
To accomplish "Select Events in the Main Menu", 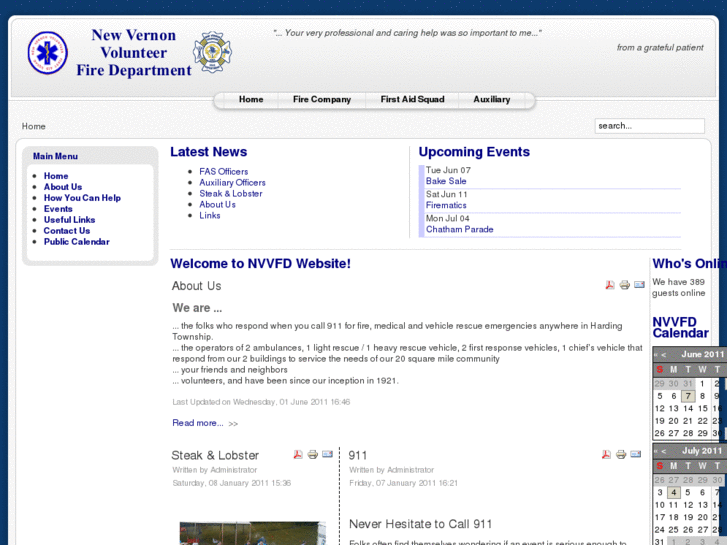I will (x=58, y=209).
